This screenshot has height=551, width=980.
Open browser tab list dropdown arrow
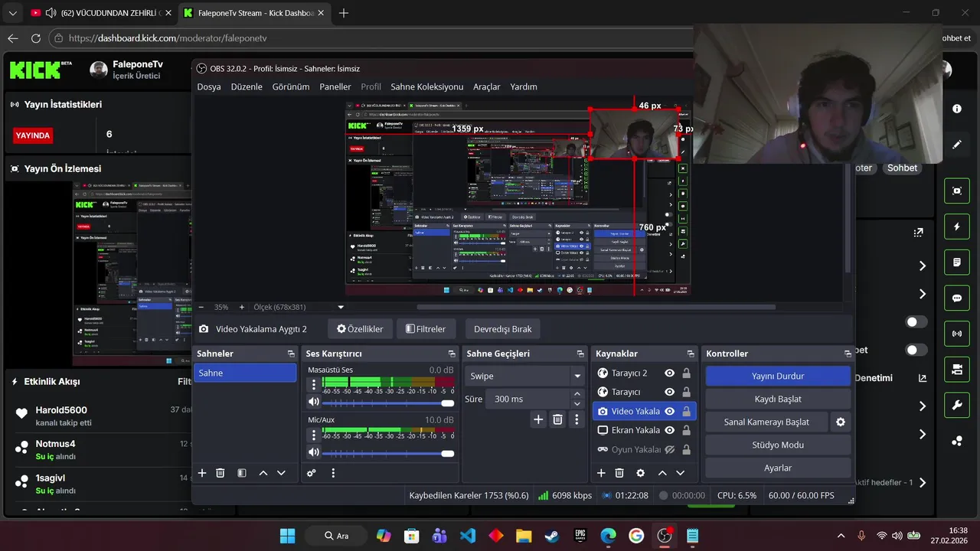[12, 13]
